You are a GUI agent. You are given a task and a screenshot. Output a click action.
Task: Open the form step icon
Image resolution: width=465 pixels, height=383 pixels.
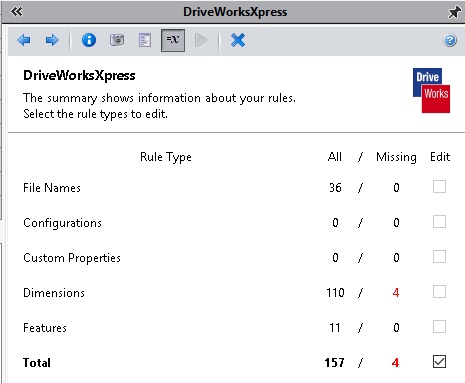click(x=145, y=40)
